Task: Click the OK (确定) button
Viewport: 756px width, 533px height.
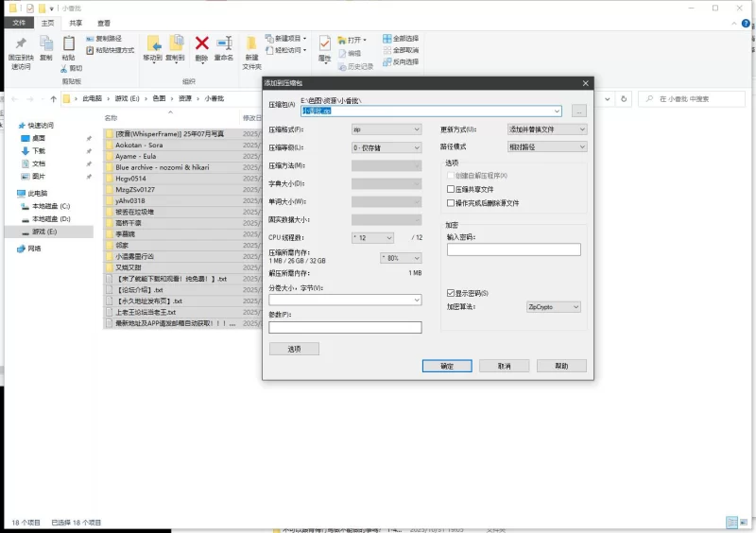Action: pyautogui.click(x=447, y=366)
